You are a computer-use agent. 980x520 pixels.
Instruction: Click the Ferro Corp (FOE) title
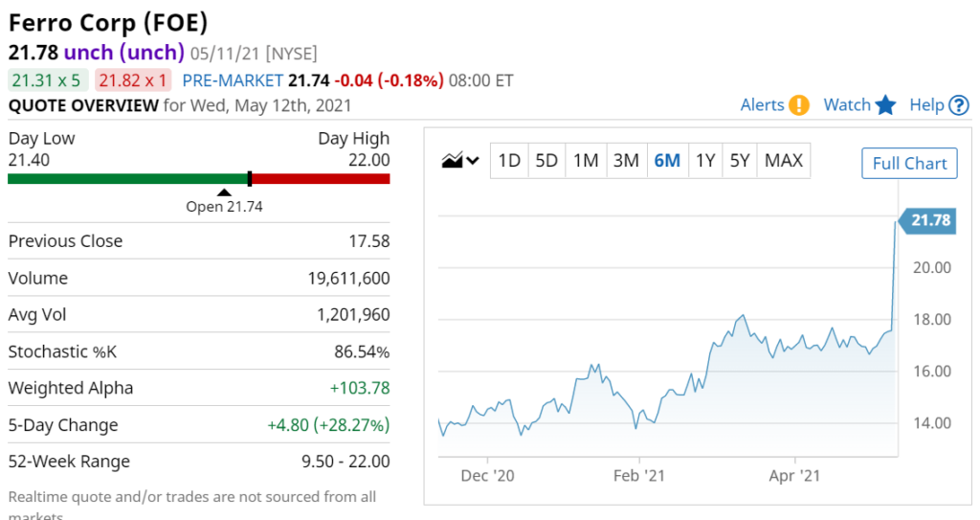pos(107,23)
